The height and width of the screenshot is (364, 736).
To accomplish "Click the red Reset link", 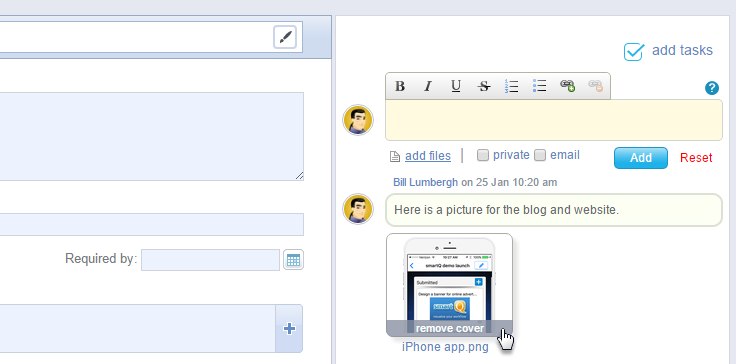I will tap(696, 158).
